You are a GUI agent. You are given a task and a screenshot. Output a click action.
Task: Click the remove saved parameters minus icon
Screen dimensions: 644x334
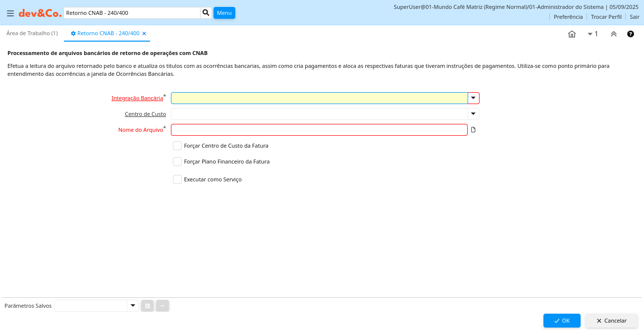162,306
